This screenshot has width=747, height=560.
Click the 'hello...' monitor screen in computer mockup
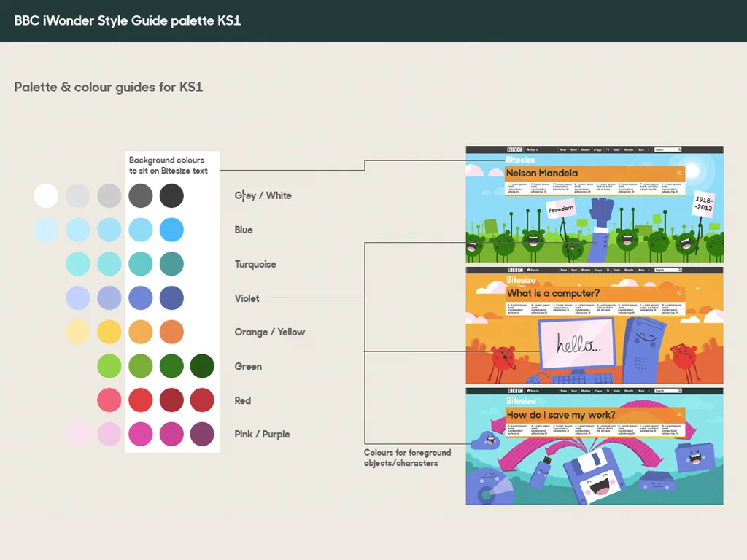tap(577, 343)
